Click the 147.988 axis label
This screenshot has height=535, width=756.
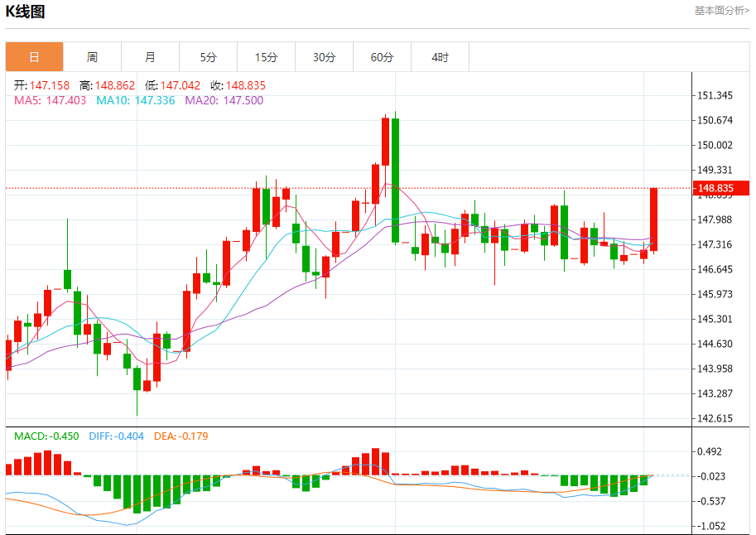[x=715, y=219]
